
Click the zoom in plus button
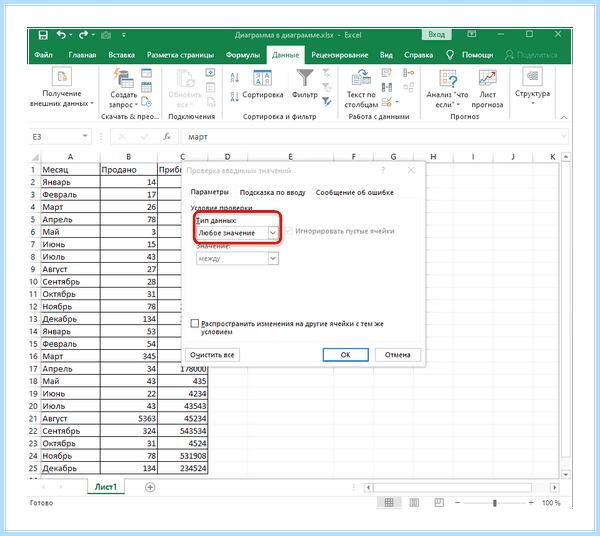531,503
